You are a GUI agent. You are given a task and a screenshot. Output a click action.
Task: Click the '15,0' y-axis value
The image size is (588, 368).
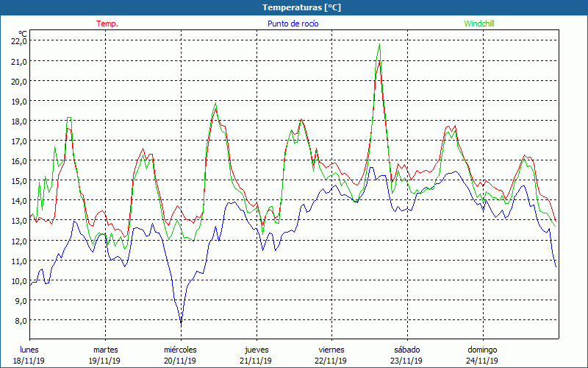[19, 180]
